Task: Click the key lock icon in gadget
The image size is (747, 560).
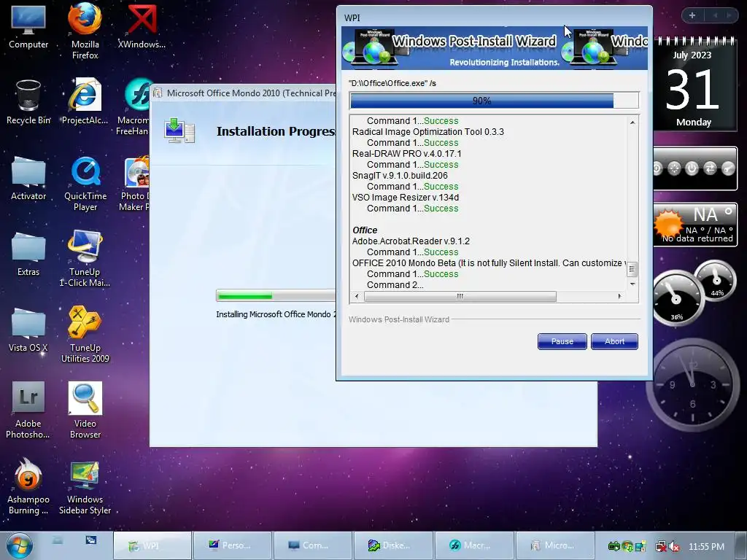Action: [728, 168]
